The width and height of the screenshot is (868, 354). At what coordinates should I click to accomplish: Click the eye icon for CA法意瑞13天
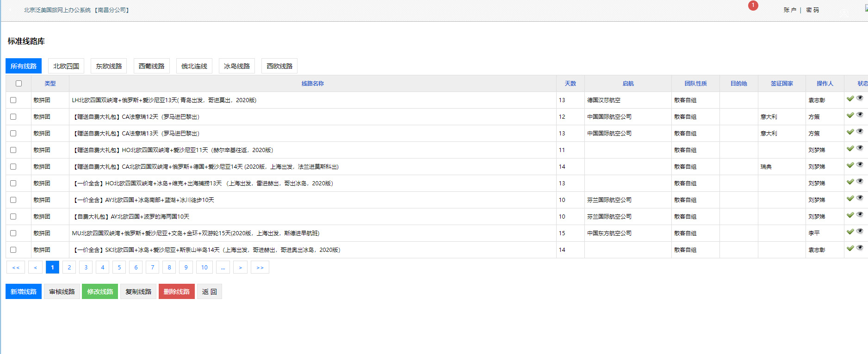click(860, 131)
